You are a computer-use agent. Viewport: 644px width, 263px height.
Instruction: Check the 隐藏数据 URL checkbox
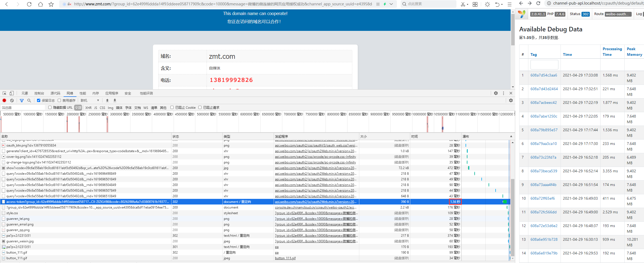[x=50, y=107]
